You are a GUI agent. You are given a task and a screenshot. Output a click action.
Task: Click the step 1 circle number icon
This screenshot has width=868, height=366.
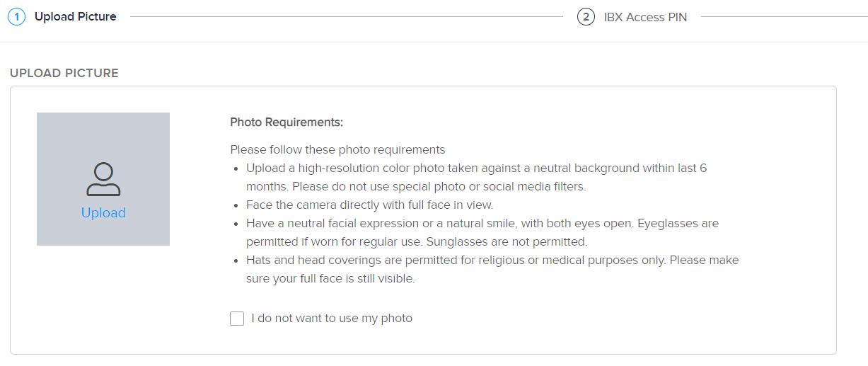click(17, 16)
